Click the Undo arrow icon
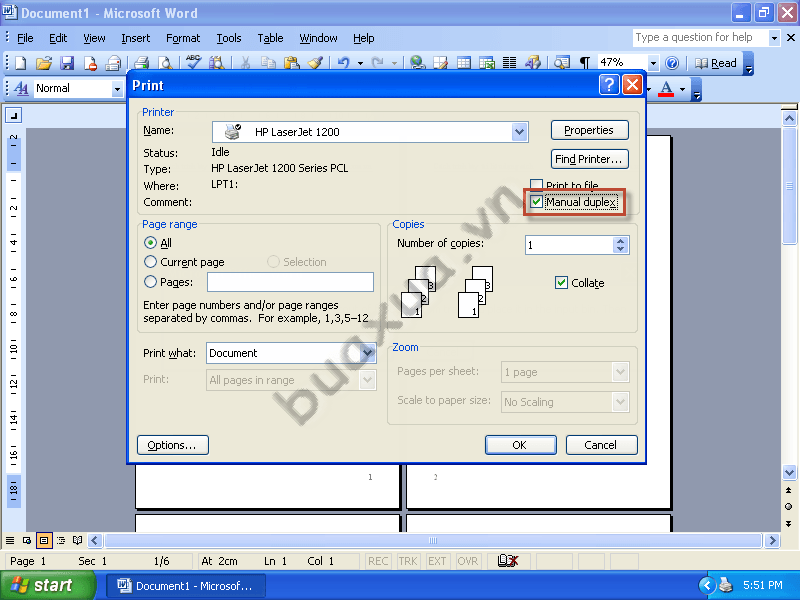 (344, 63)
